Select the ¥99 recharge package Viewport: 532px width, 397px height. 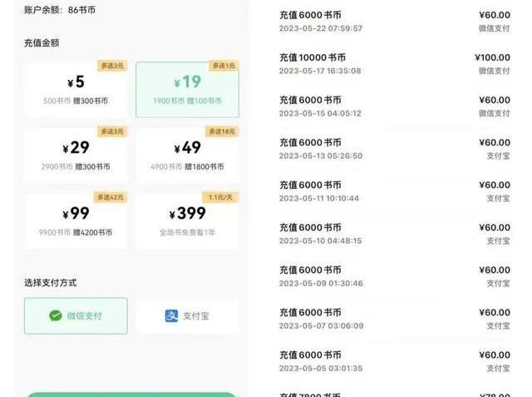(76, 221)
